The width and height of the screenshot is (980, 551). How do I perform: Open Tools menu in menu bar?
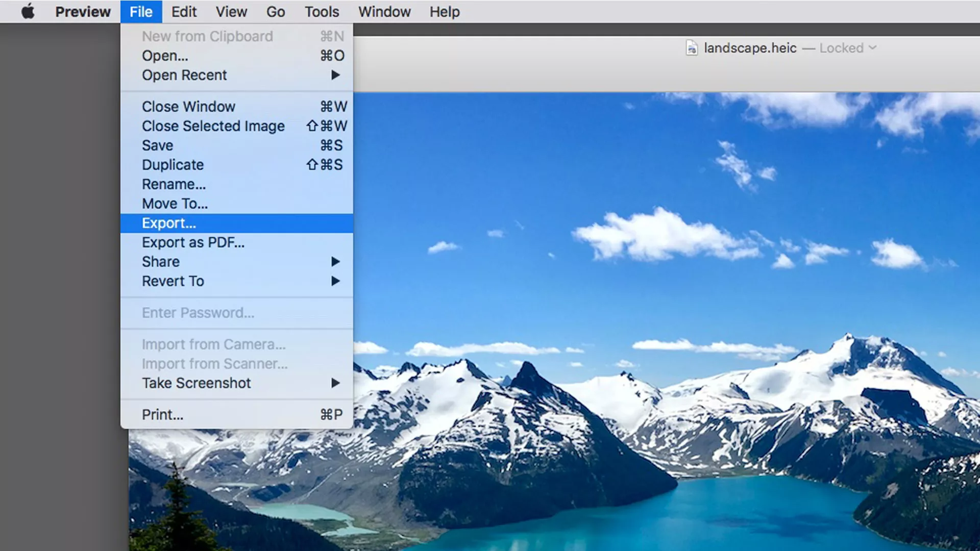322,11
